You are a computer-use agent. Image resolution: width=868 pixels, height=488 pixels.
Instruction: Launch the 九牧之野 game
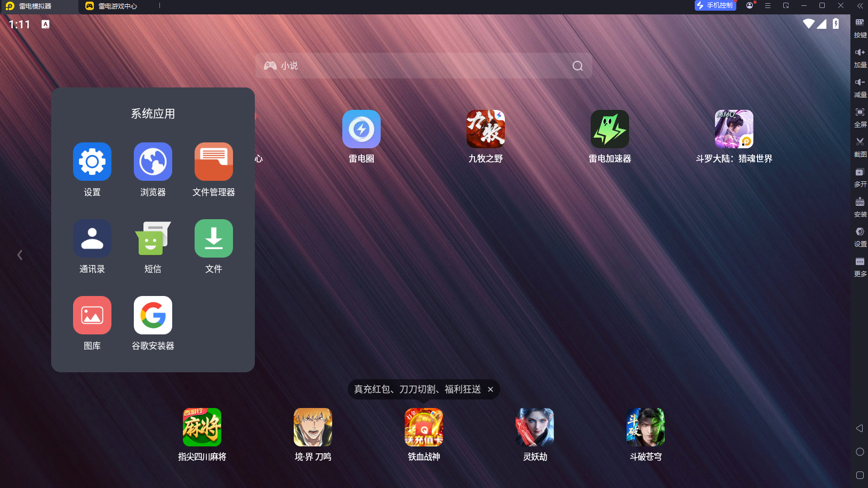click(486, 129)
